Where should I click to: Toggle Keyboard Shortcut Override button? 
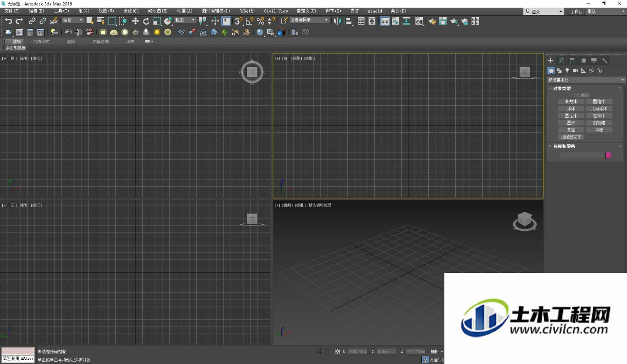click(226, 21)
